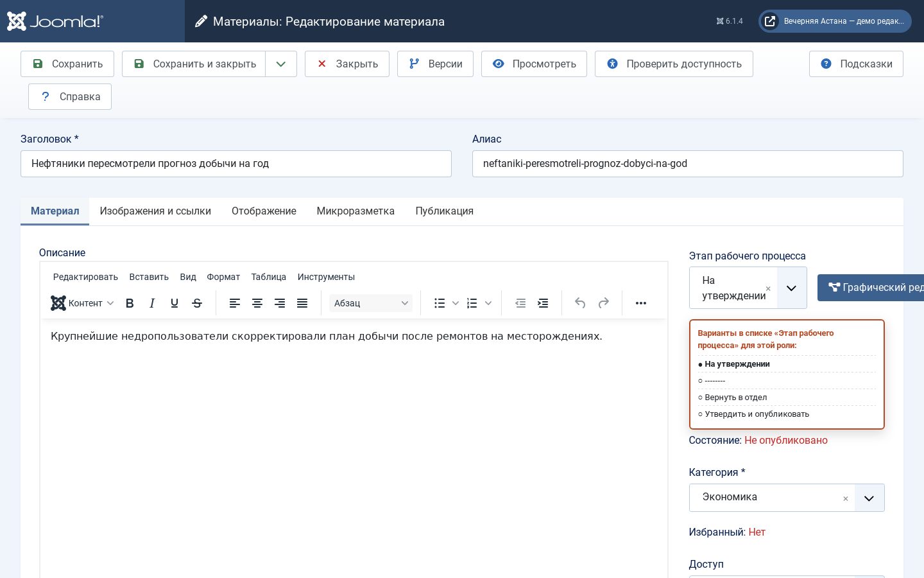The width and height of the screenshot is (924, 578).
Task: Apply italic formatting in editor
Action: tap(152, 303)
